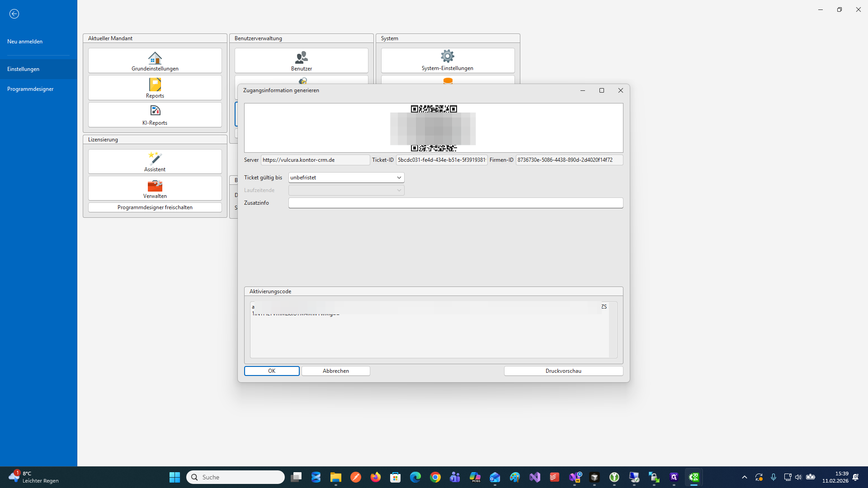The height and width of the screenshot is (488, 868).
Task: Click the back arrow in sidebar
Action: point(14,14)
